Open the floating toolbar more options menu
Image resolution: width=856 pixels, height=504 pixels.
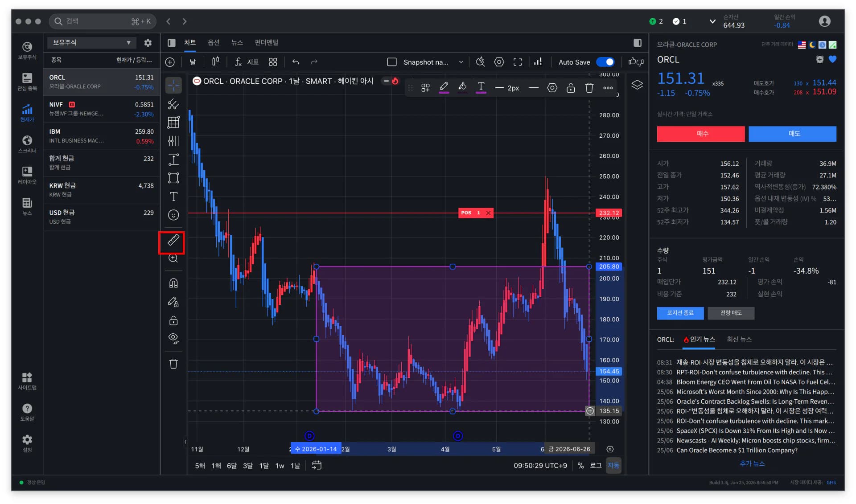coord(608,88)
